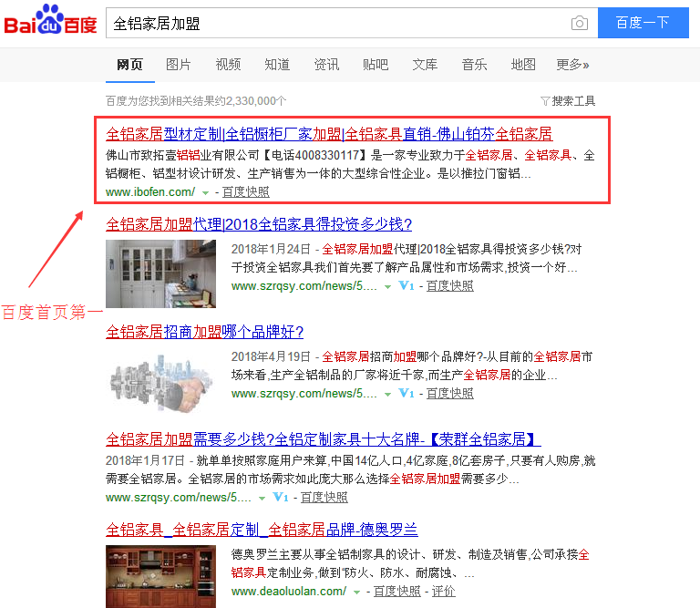Click the Baidu logo

point(50,22)
